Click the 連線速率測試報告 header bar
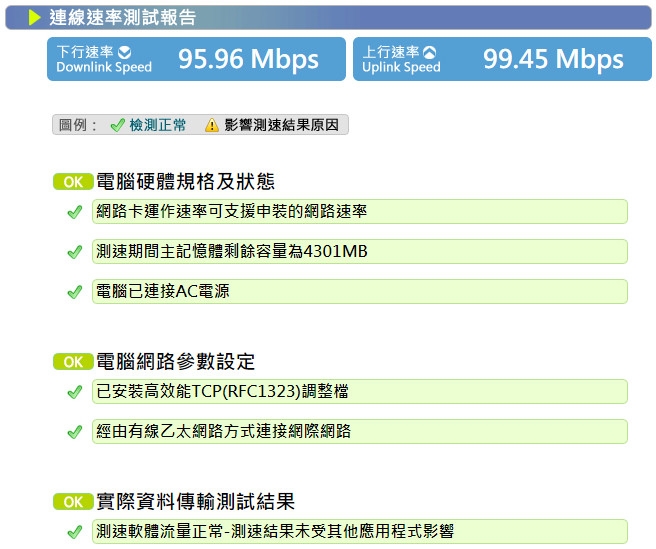This screenshot has height=549, width=656. pos(328,18)
